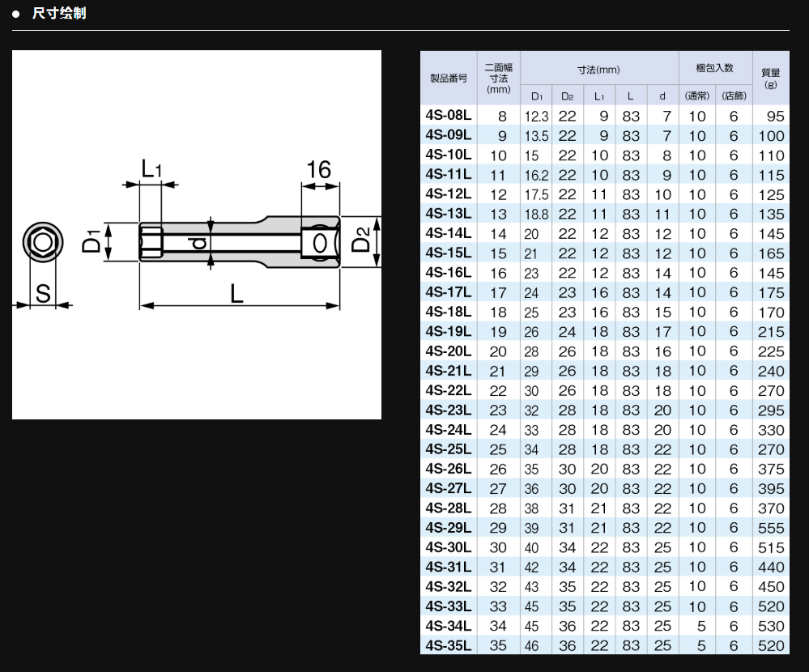
Task: Click the 製品番号 column header
Action: coord(448,79)
